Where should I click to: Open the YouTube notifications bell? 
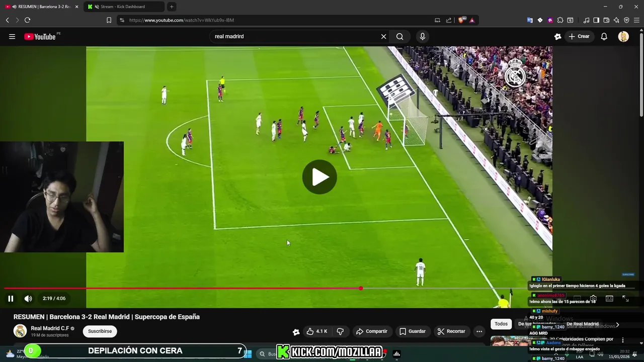(x=604, y=36)
